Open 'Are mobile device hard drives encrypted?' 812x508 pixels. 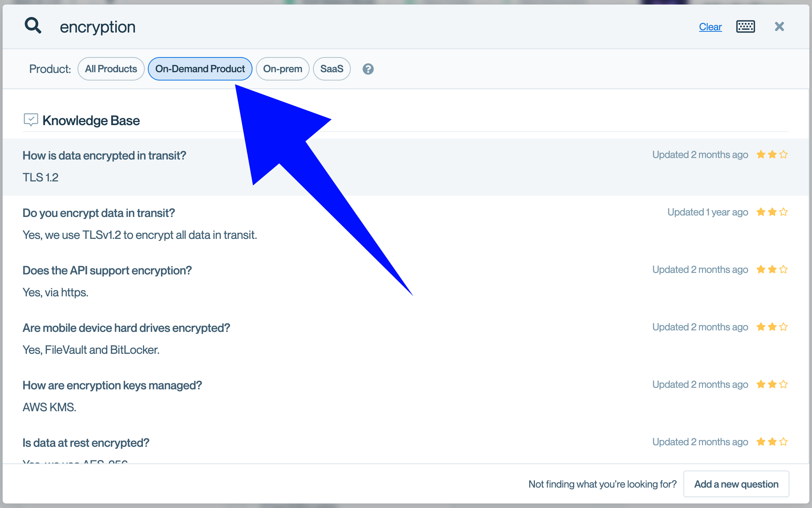click(x=126, y=328)
